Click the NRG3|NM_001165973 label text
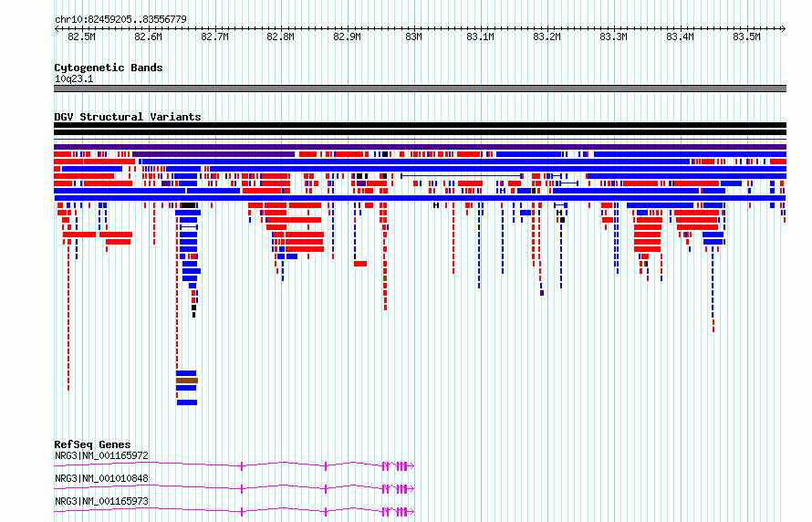Screen dimensions: 812x522 pyautogui.click(x=101, y=501)
